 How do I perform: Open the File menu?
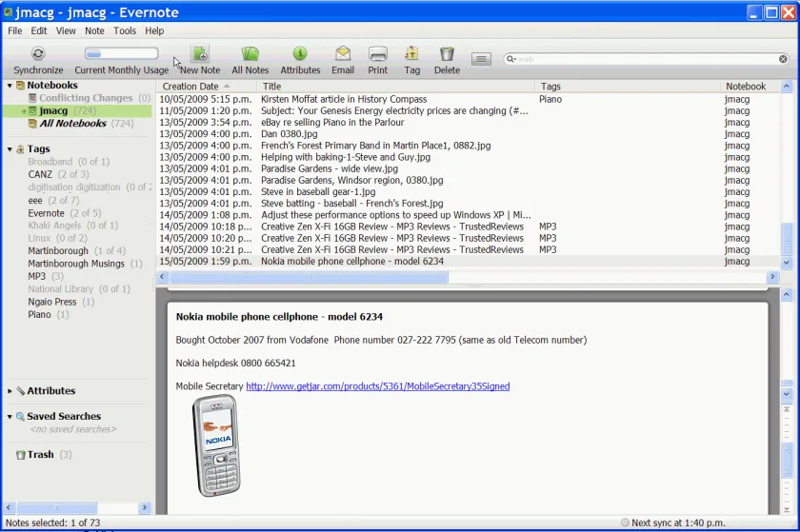tap(15, 30)
